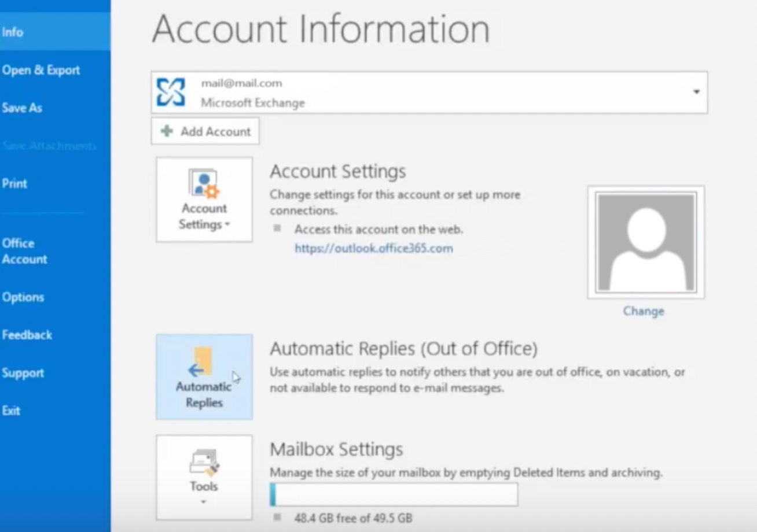Open the outlook.office365.com link
This screenshot has width=757, height=532.
coord(374,249)
